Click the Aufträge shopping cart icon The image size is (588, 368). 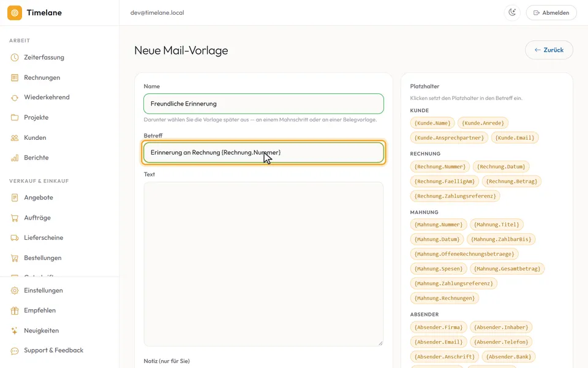tap(15, 218)
